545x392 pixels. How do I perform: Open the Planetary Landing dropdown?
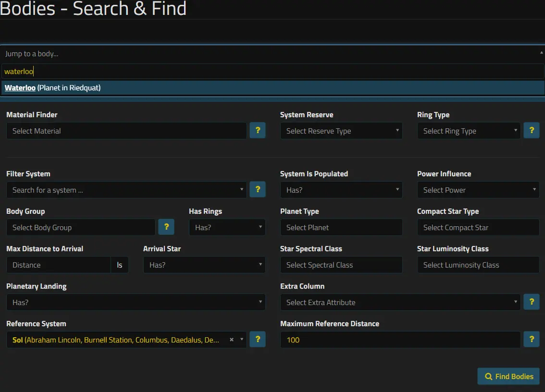(x=136, y=302)
